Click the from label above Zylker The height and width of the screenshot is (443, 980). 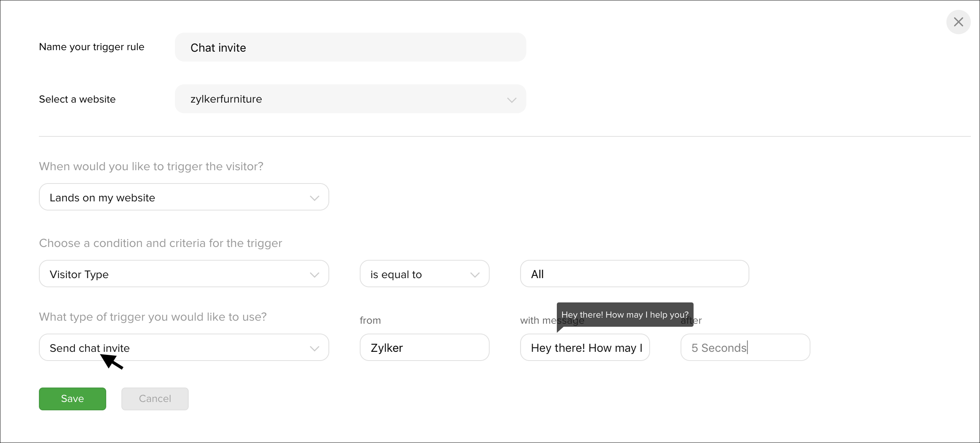point(370,320)
